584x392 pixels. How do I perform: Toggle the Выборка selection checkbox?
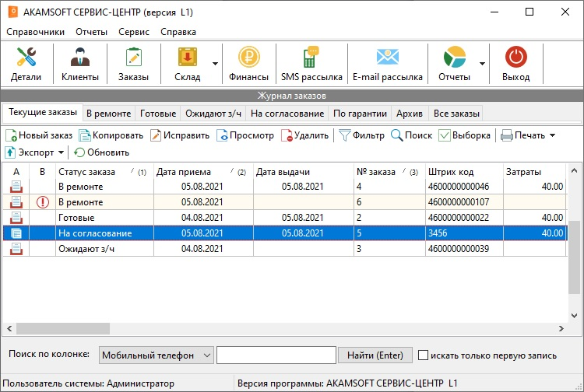pyautogui.click(x=445, y=135)
